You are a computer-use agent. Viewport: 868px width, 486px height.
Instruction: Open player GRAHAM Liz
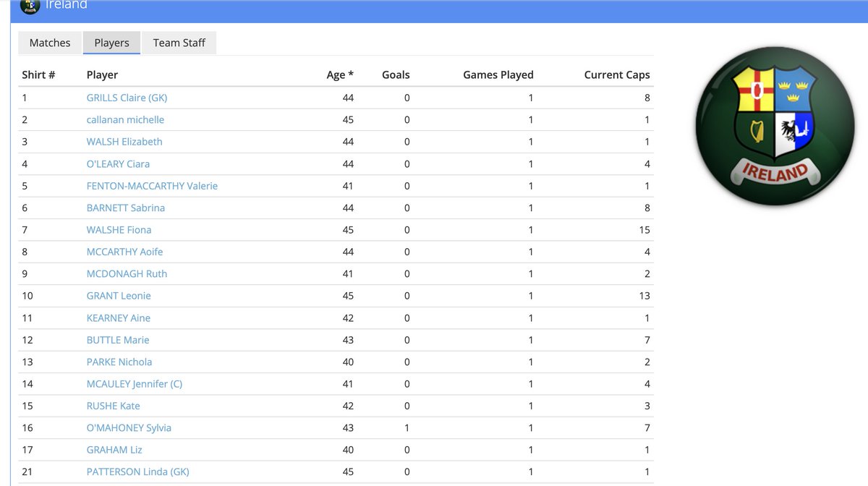(x=114, y=450)
